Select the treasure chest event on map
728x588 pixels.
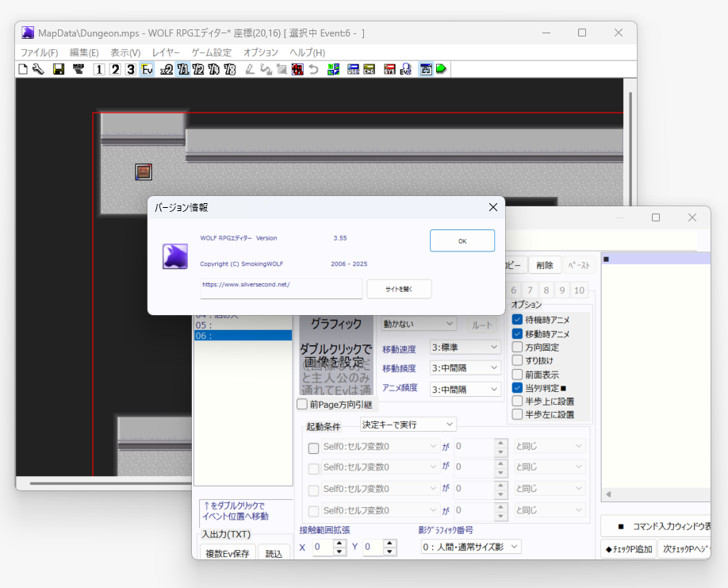[144, 172]
